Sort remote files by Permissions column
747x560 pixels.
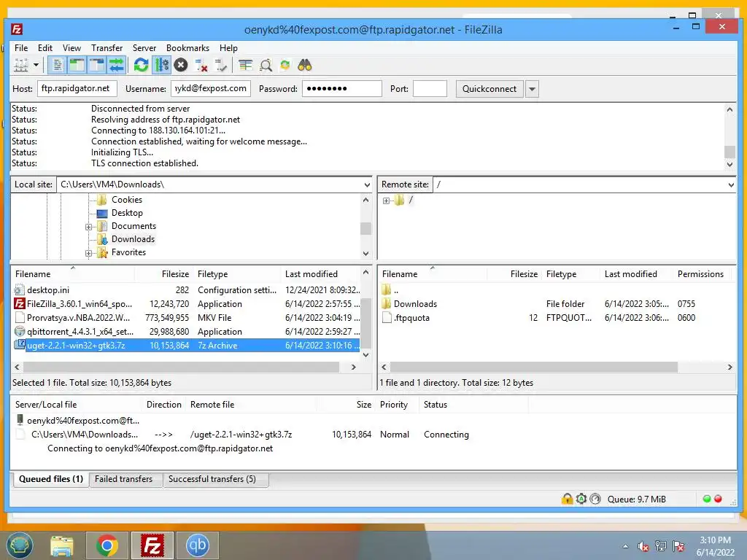pos(700,274)
